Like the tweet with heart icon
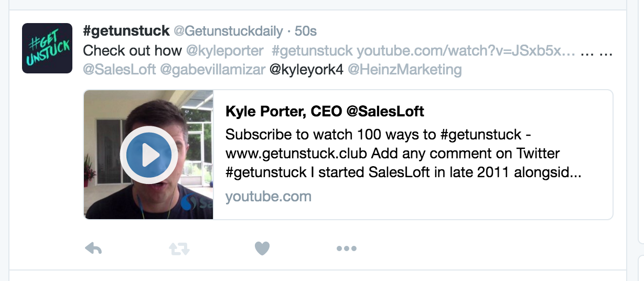The height and width of the screenshot is (281, 644). click(262, 248)
